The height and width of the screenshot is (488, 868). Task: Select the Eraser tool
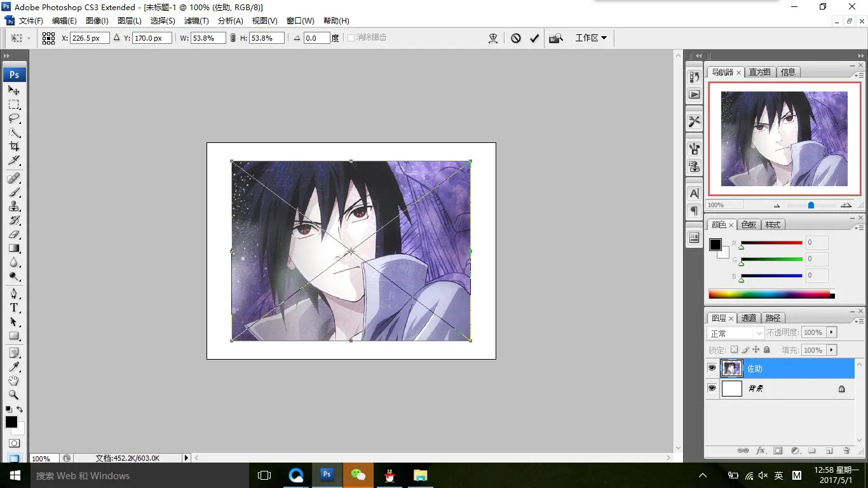click(14, 234)
